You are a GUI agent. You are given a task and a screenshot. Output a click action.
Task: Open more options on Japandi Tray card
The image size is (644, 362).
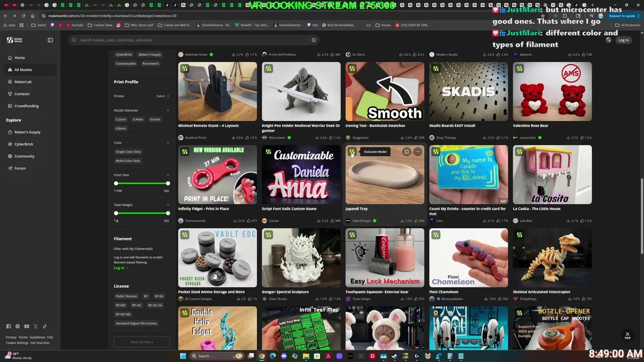418,151
